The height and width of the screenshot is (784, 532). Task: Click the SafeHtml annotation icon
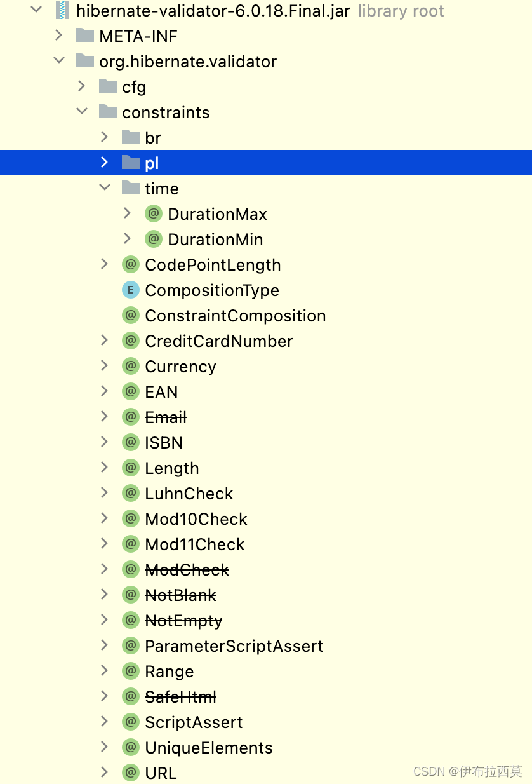(x=131, y=696)
